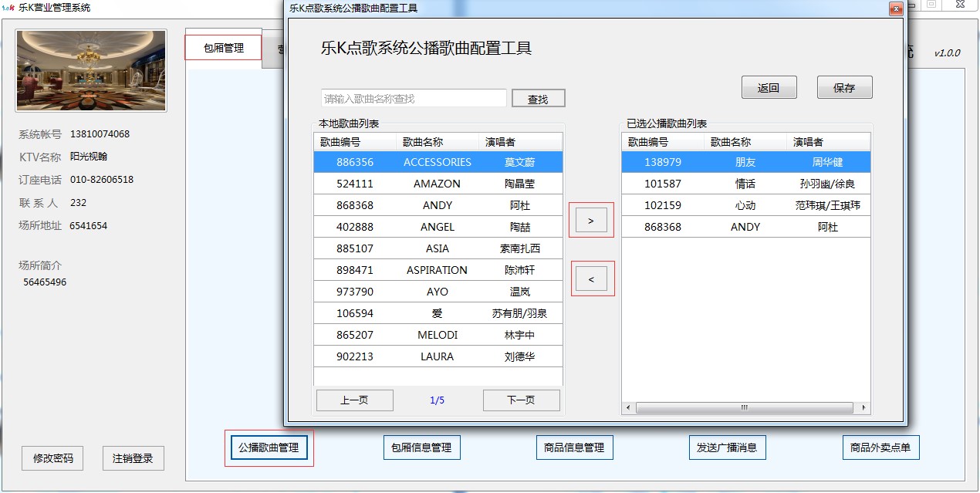
Task: Select 情话 in selected broadcast list
Action: pos(745,184)
